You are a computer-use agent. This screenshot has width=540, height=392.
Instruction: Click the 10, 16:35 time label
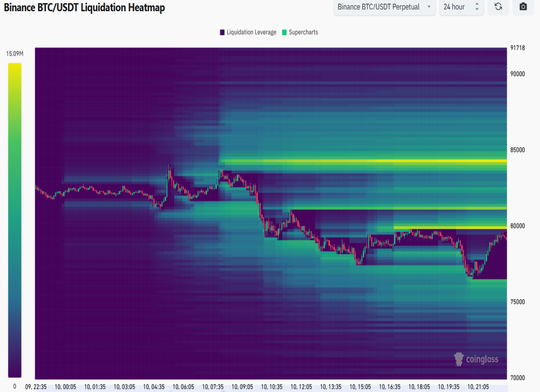click(x=390, y=387)
